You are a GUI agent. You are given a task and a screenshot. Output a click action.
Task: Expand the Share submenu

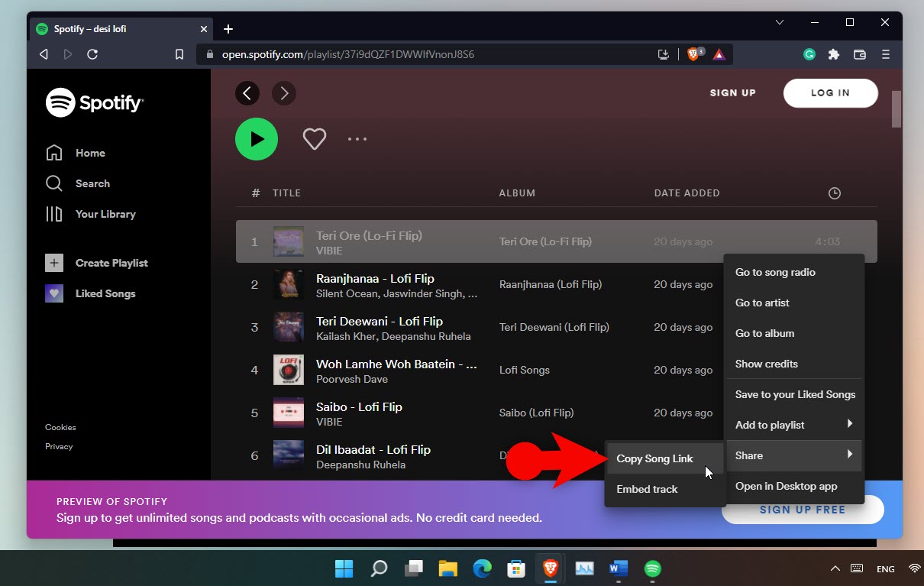pos(794,455)
